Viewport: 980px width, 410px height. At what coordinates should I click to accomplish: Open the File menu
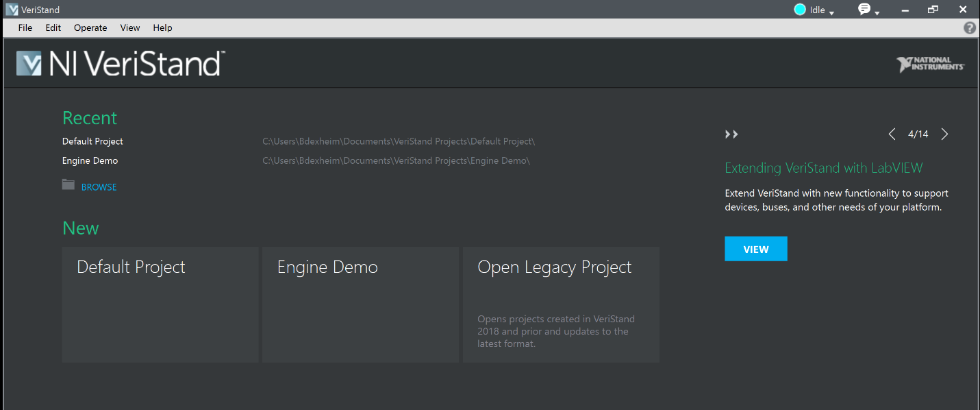(25, 28)
